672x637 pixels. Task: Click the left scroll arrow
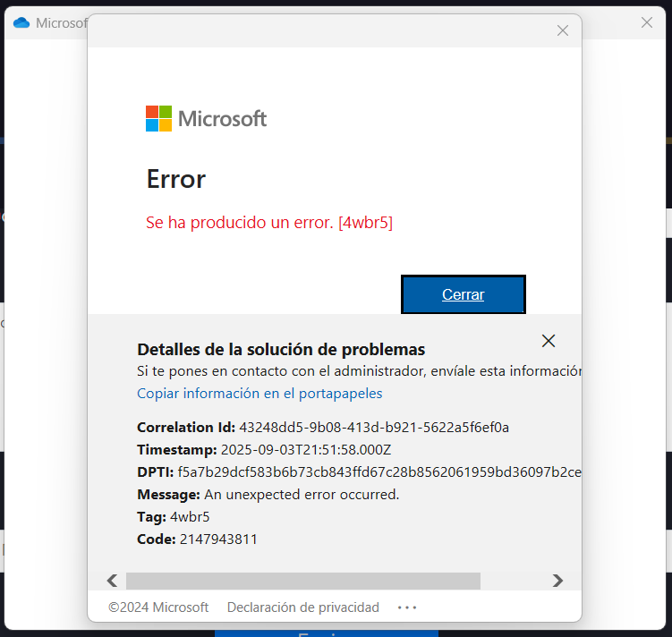(x=112, y=581)
